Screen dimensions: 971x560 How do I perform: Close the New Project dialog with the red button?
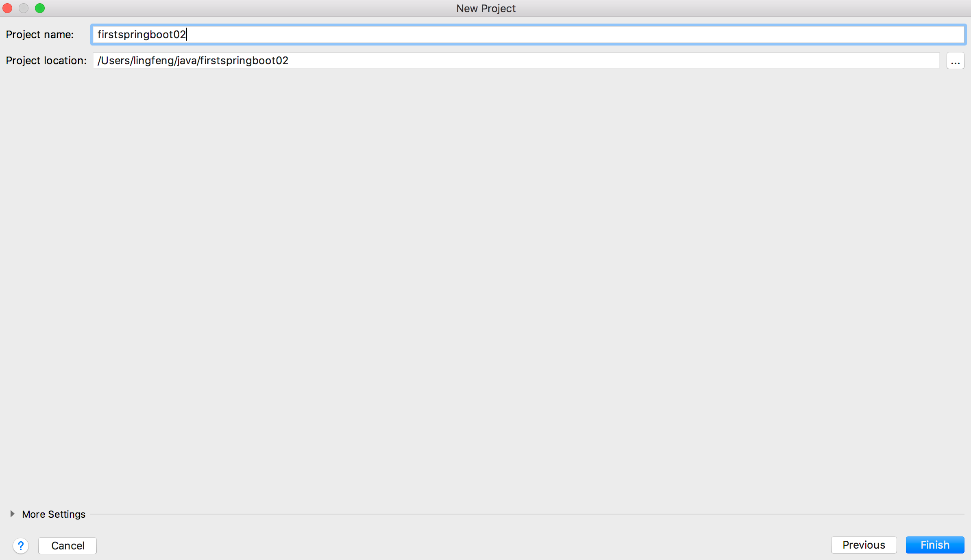[8, 8]
